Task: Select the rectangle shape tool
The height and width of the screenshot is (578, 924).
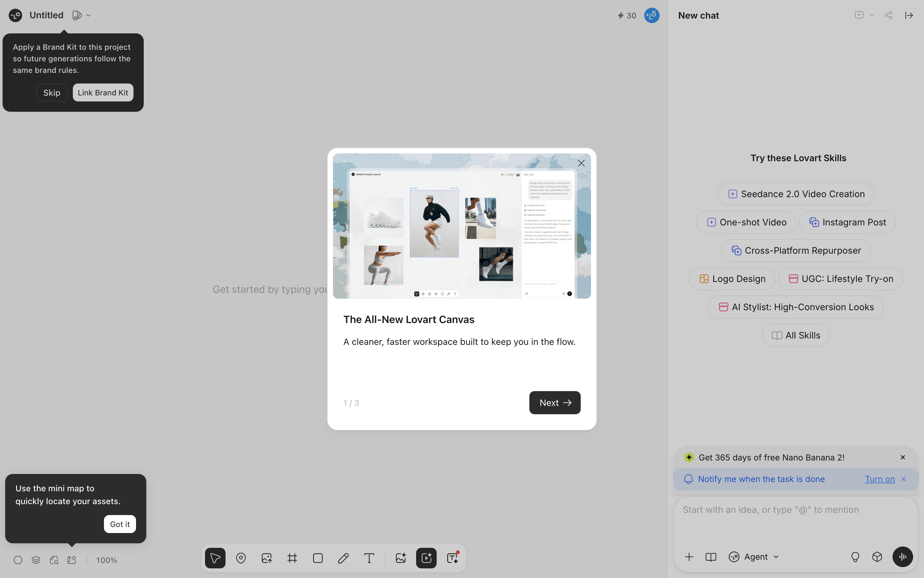Action: (x=318, y=558)
